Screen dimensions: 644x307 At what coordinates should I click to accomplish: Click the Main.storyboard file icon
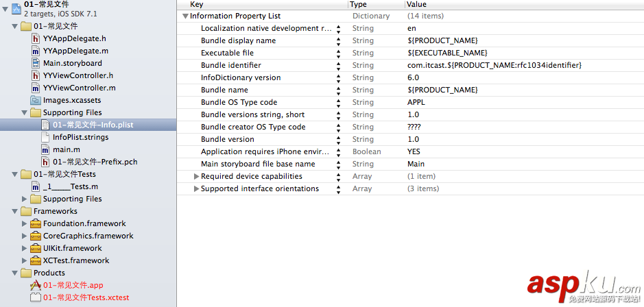tap(36, 64)
